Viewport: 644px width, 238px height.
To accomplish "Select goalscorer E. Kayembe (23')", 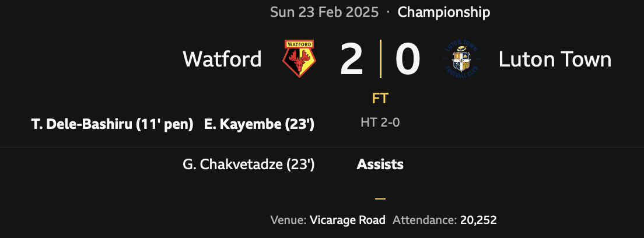I will click(260, 124).
